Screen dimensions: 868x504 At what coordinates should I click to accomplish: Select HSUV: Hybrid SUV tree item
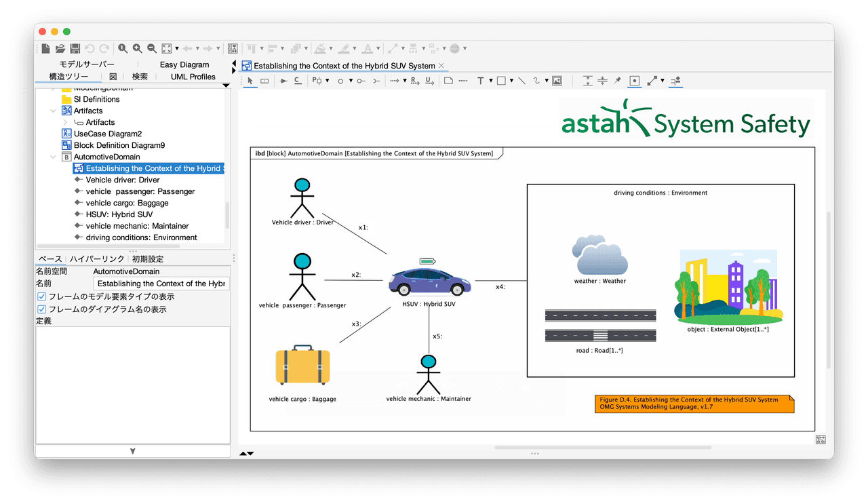[119, 214]
